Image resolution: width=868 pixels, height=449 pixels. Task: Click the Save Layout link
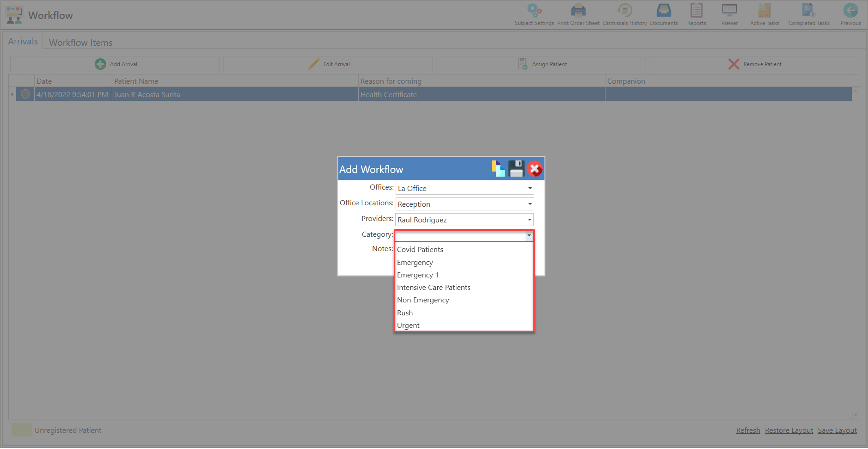tap(837, 431)
